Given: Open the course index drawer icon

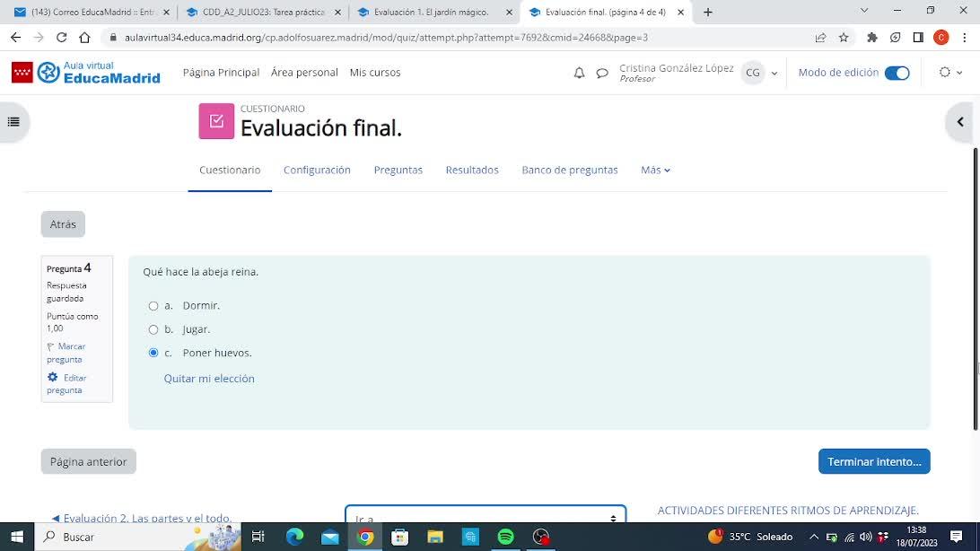Looking at the screenshot, I should [x=13, y=122].
